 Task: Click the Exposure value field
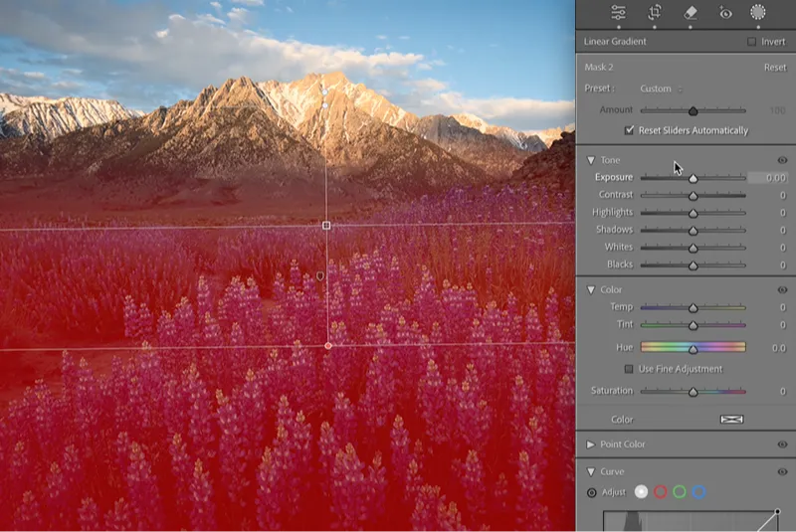[767, 178]
